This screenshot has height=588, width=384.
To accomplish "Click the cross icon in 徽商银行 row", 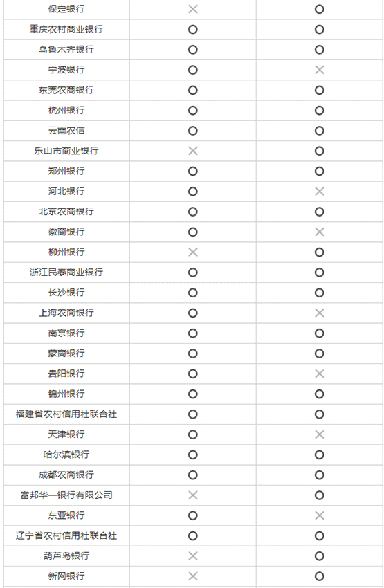I will (320, 232).
